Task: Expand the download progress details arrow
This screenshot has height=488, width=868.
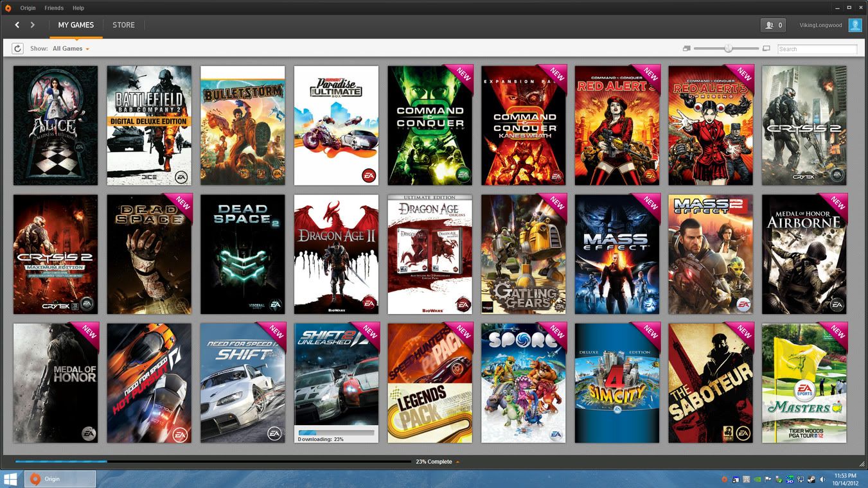Action: tap(457, 462)
